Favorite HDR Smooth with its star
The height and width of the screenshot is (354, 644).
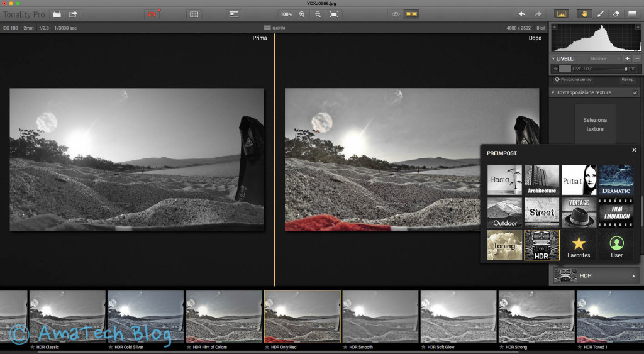tap(345, 347)
